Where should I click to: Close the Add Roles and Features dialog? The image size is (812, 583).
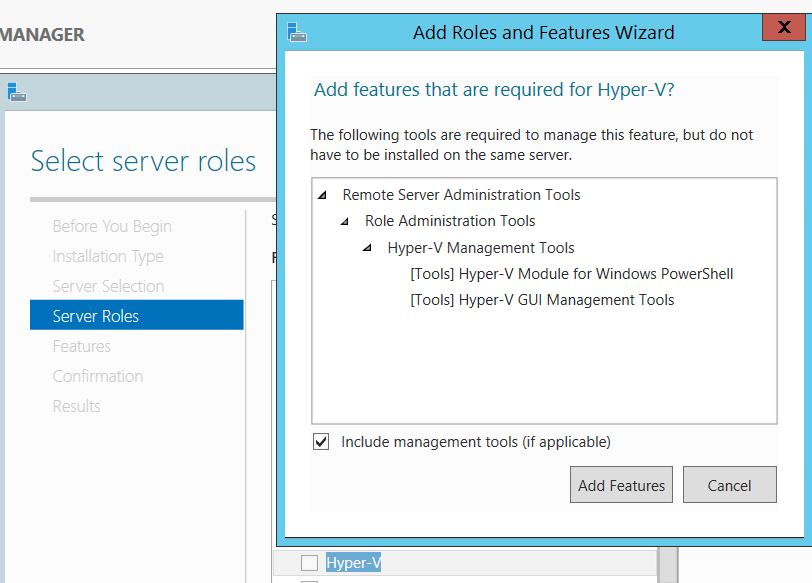pos(782,28)
